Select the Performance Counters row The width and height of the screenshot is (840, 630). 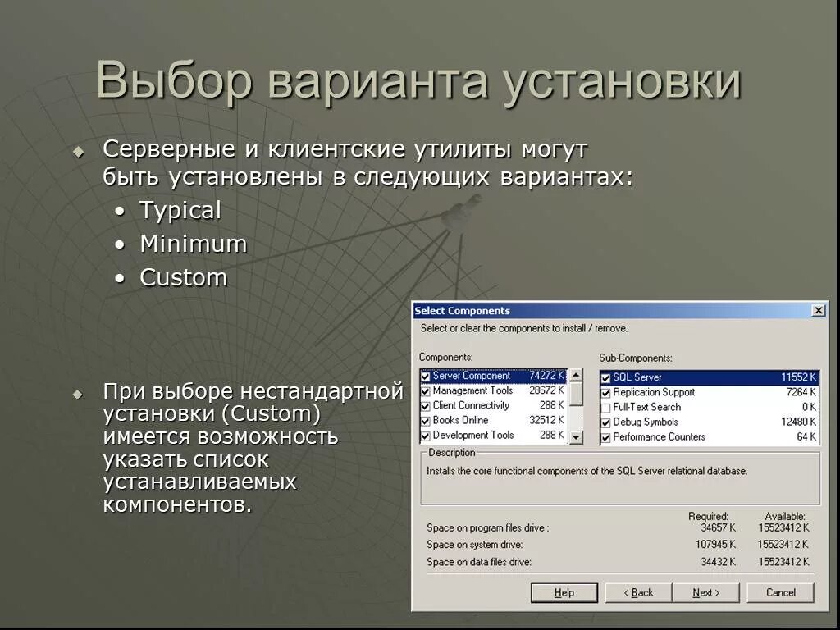point(710,437)
